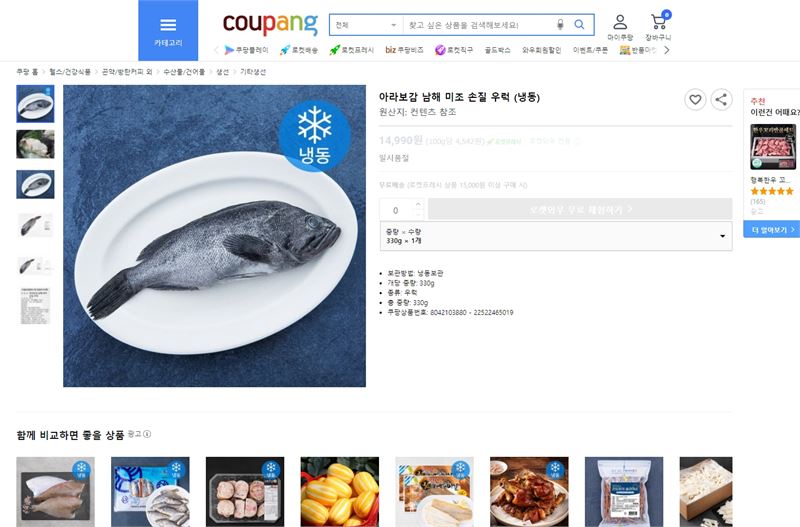This screenshot has width=800, height=527.
Task: Open 쿠팡플레이 in navigation bar
Action: [x=246, y=50]
